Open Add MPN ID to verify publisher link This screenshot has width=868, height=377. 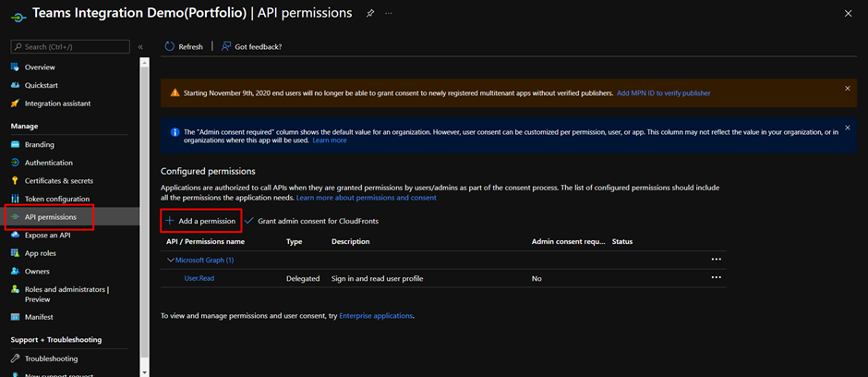(x=663, y=93)
